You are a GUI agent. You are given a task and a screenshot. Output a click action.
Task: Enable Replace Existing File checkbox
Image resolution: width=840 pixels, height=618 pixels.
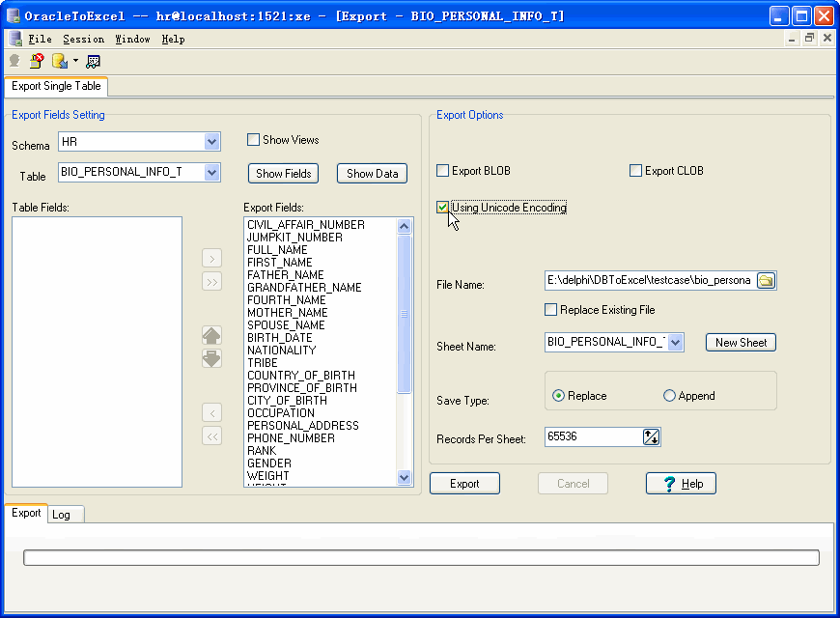(550, 309)
